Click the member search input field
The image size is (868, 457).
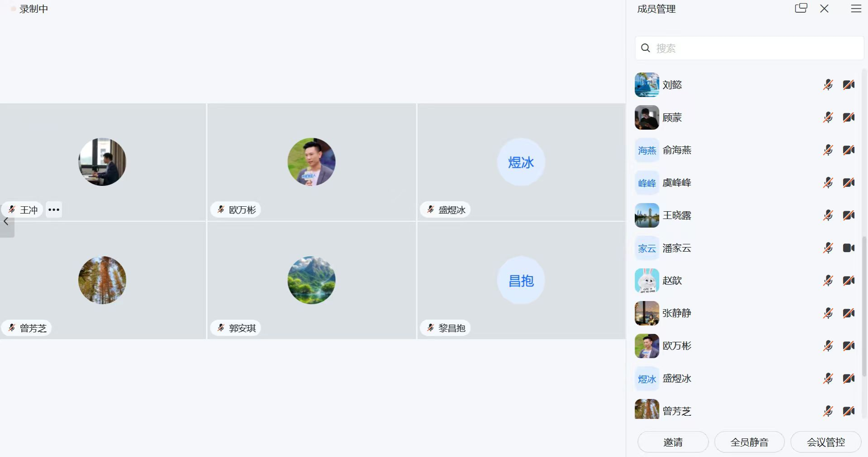coord(752,48)
